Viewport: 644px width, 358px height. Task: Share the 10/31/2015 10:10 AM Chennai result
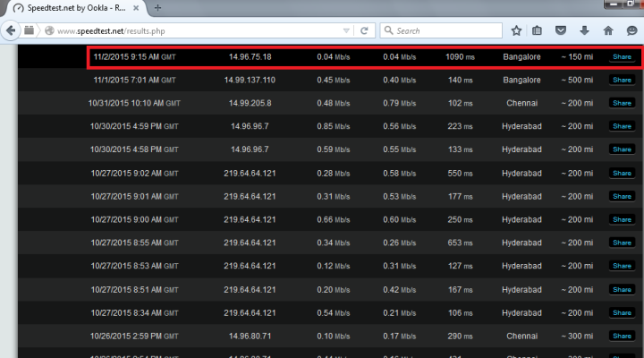click(622, 103)
